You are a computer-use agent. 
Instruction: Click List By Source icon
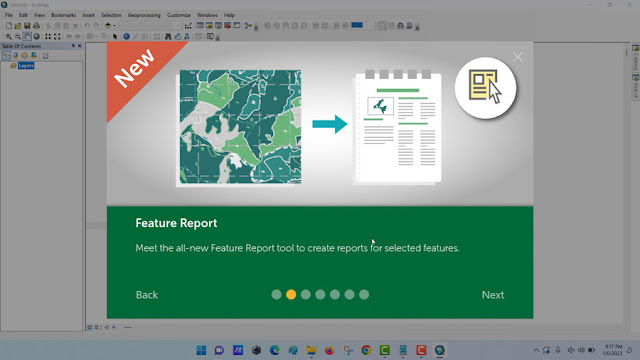point(16,55)
